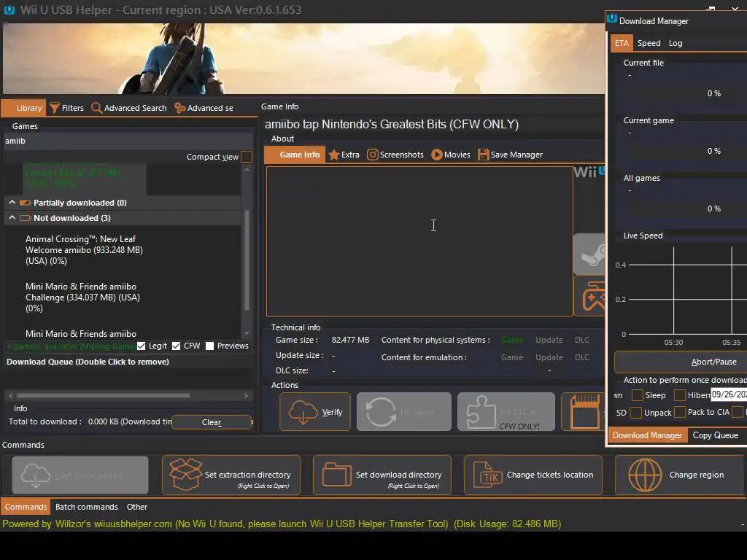Switch to the Copy Queue tab
Viewport: 747px width, 560px height.
click(715, 435)
